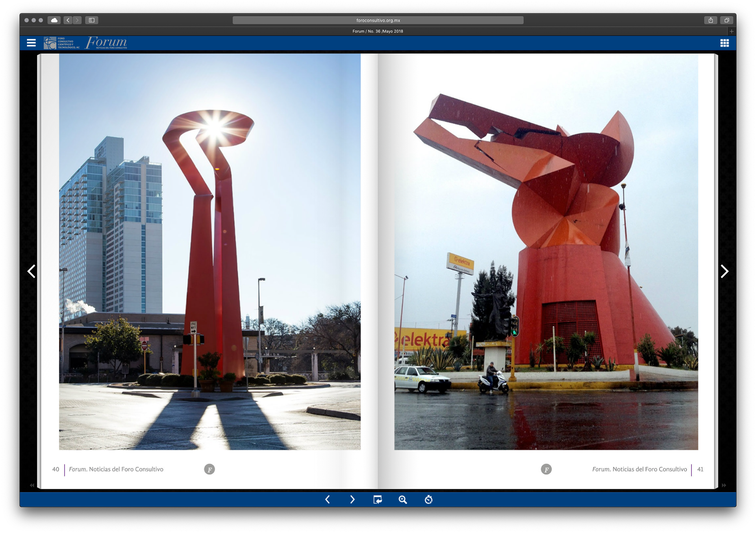
Task: Click the foroconsultivo.org.mx address bar
Action: pos(378,20)
